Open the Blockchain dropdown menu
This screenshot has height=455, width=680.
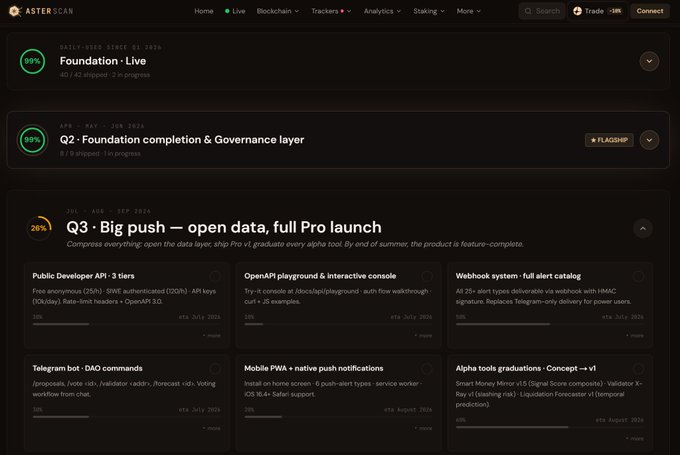[x=278, y=11]
